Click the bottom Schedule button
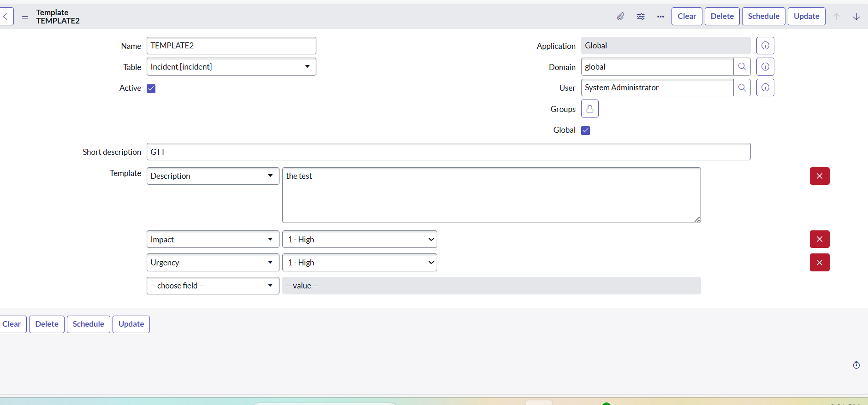868x405 pixels. pos(89,324)
